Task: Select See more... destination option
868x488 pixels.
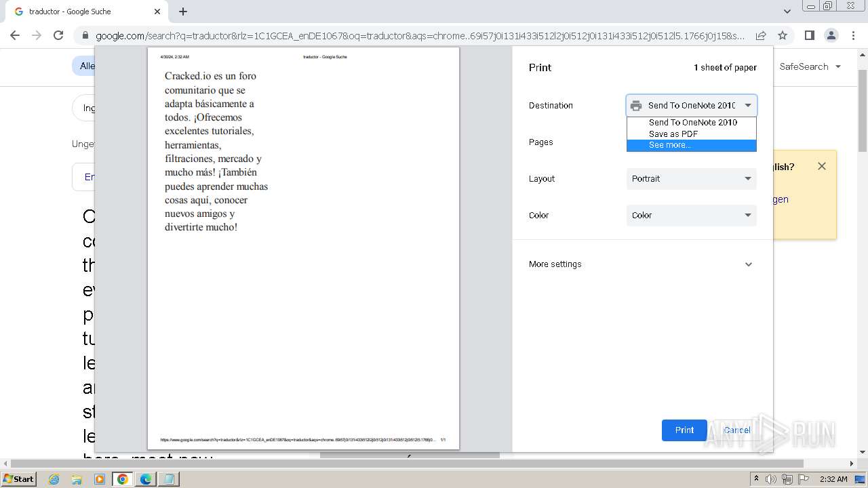Action: 692,145
